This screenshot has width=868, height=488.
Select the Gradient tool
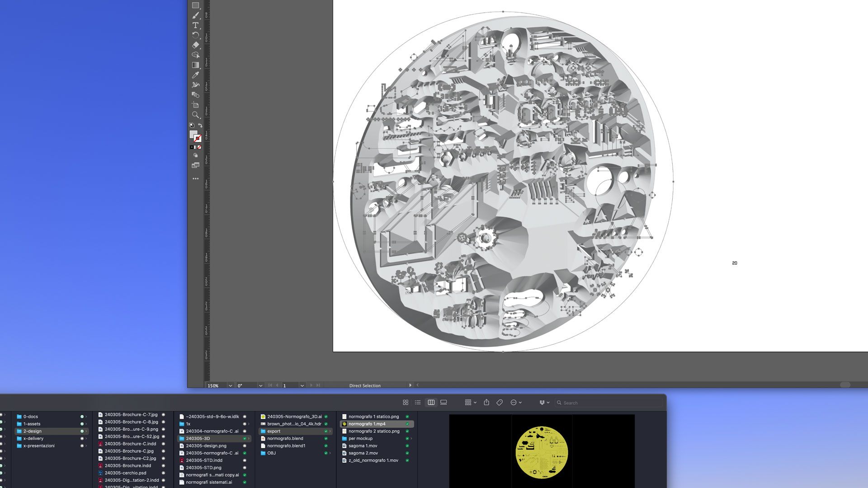coord(195,65)
